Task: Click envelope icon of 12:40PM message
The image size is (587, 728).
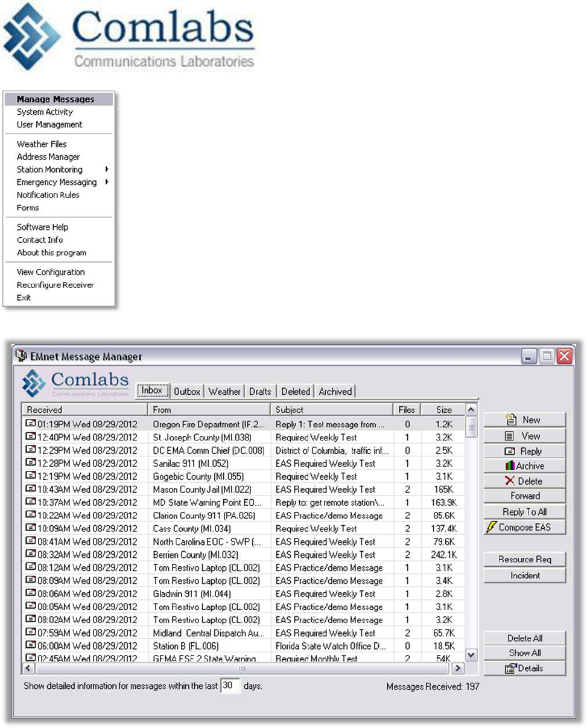Action: click(30, 436)
